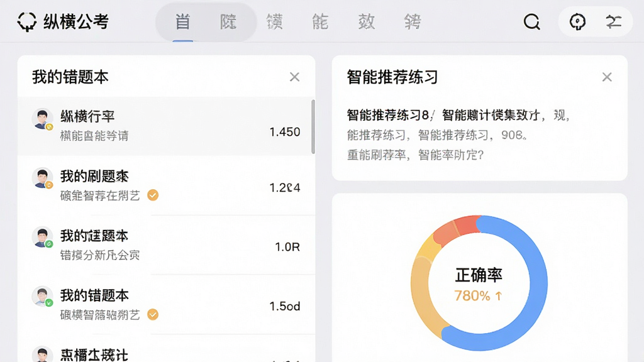Click the 纵横公考 brand name
Image resolution: width=644 pixels, height=362 pixels.
76,22
